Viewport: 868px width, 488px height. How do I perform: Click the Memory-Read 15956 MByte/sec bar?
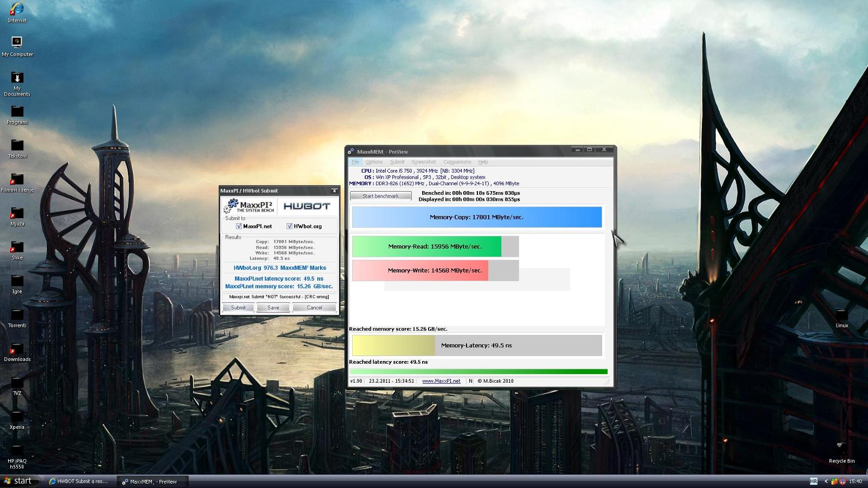coord(435,246)
